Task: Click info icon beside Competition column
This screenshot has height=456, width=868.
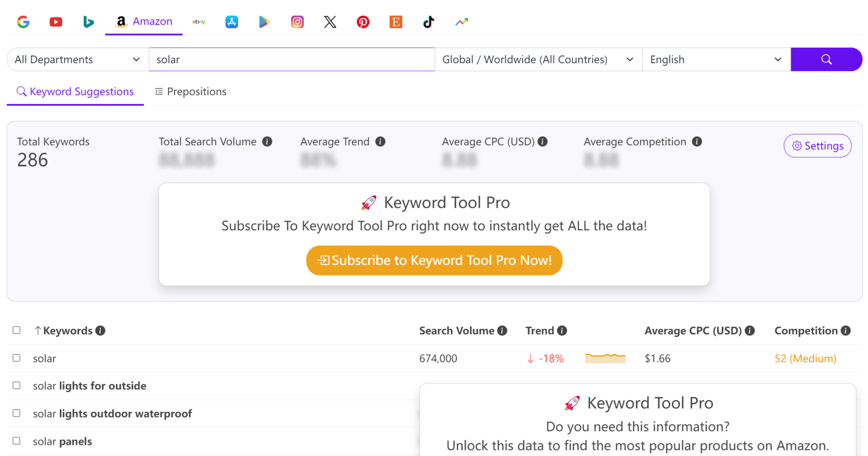Action: [x=846, y=330]
